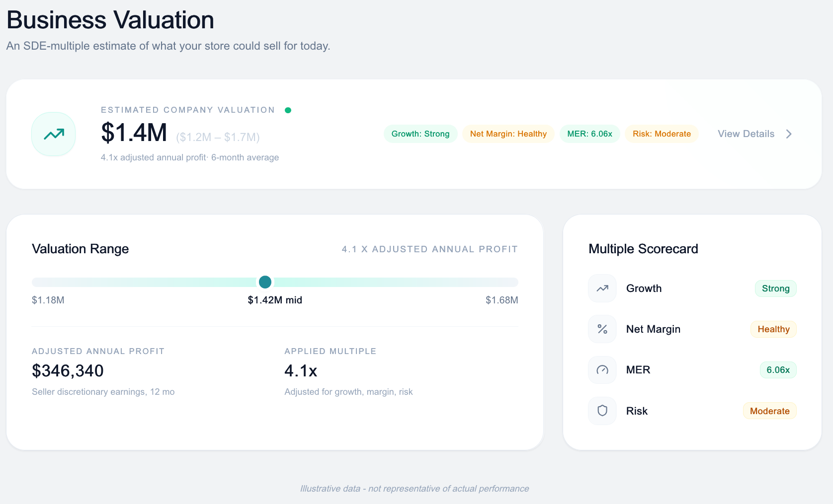Click the Growth trend icon in scorecard
833x504 pixels.
tap(602, 288)
